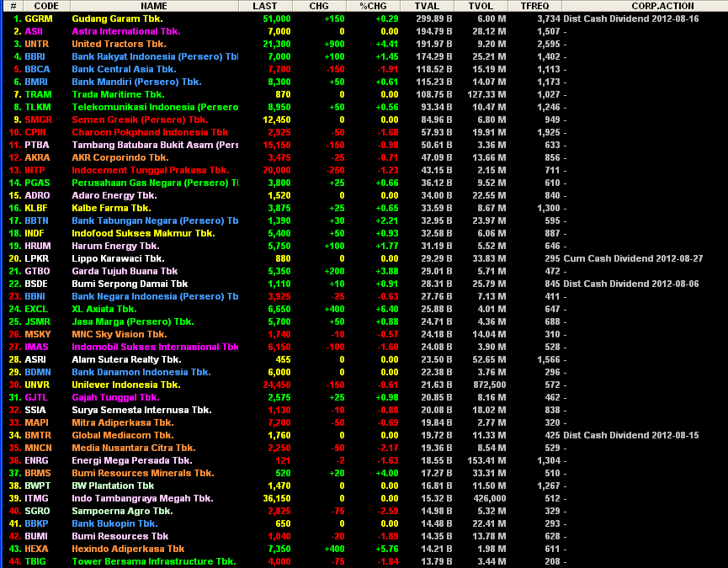Viewport: 728px width, 568px height.
Task: Click ITMG last price 36,150
Action: (x=277, y=498)
